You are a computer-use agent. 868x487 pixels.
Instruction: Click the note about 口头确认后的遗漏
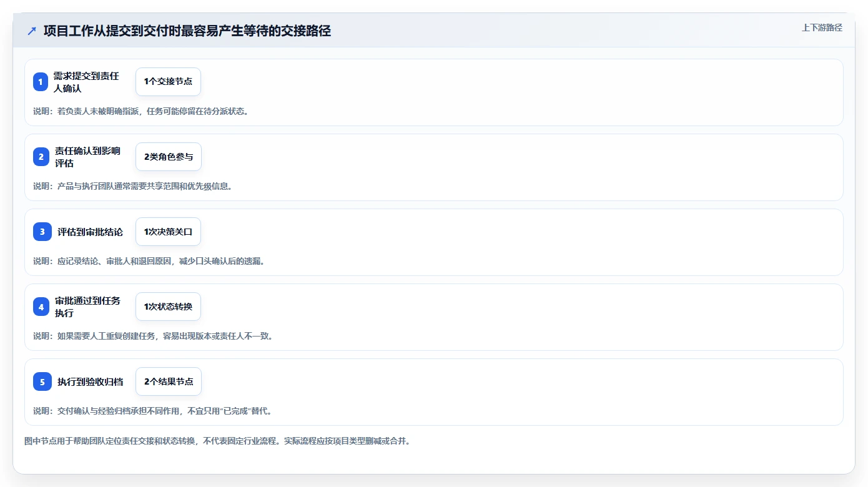click(149, 261)
